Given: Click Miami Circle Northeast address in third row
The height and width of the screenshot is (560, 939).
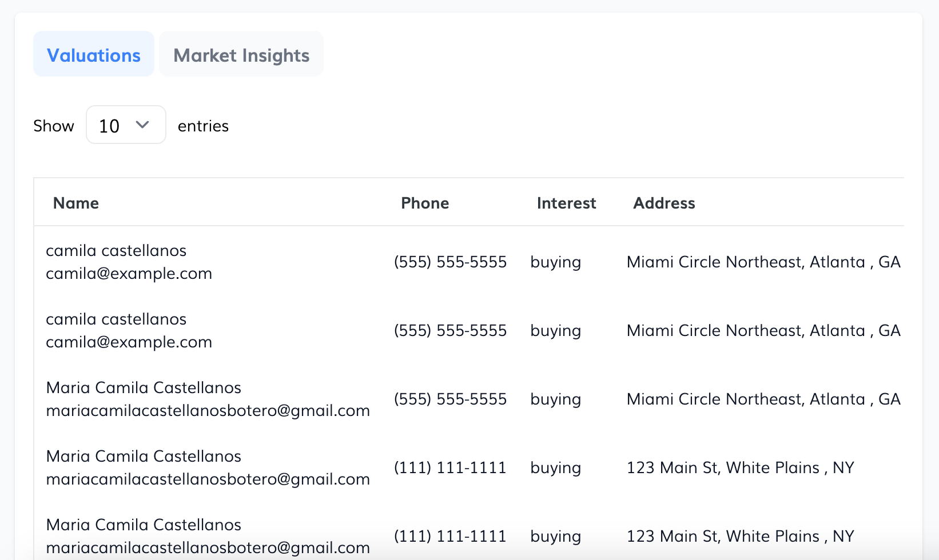Looking at the screenshot, I should pos(763,399).
